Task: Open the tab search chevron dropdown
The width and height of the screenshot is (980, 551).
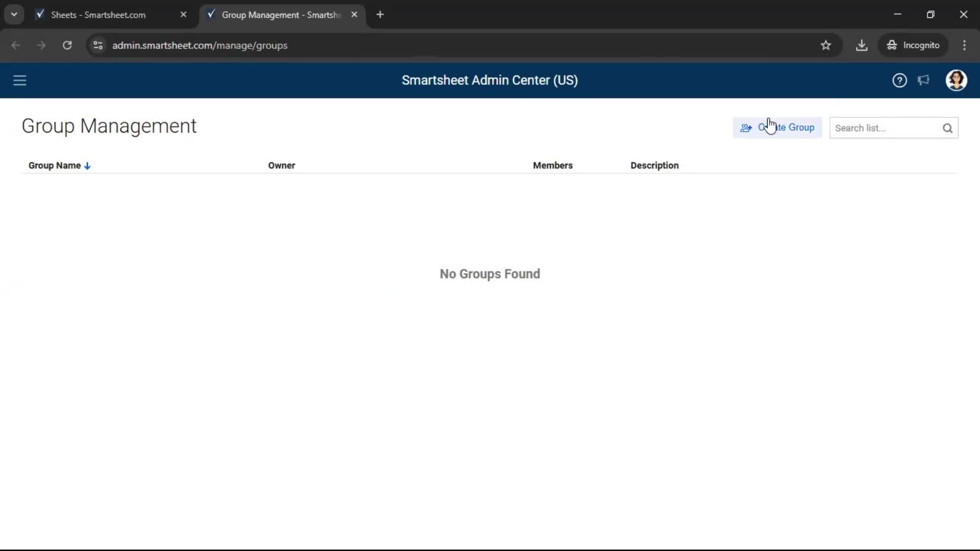Action: pos(14,14)
